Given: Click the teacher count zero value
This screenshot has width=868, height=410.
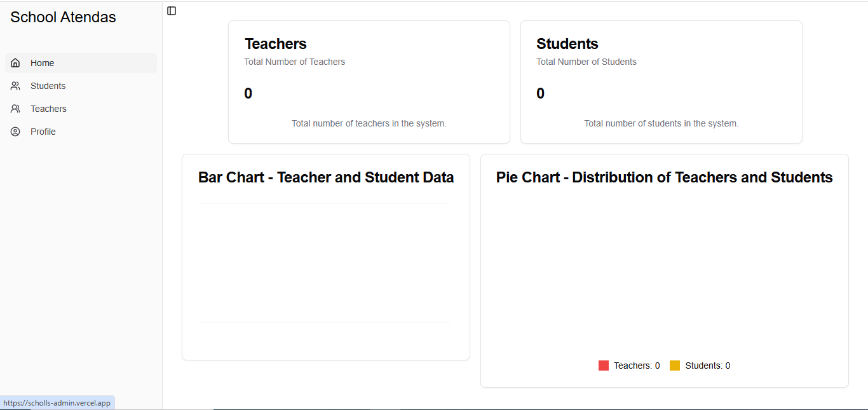Looking at the screenshot, I should coord(248,93).
